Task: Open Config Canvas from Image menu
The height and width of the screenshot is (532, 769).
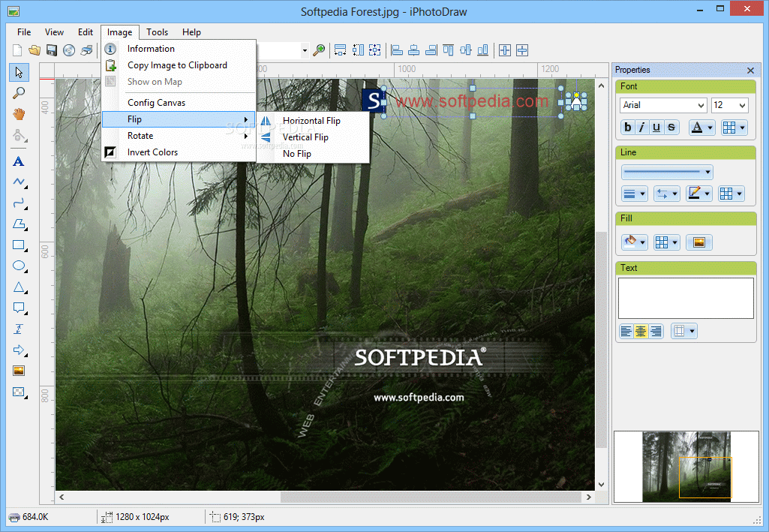Action: tap(179, 103)
